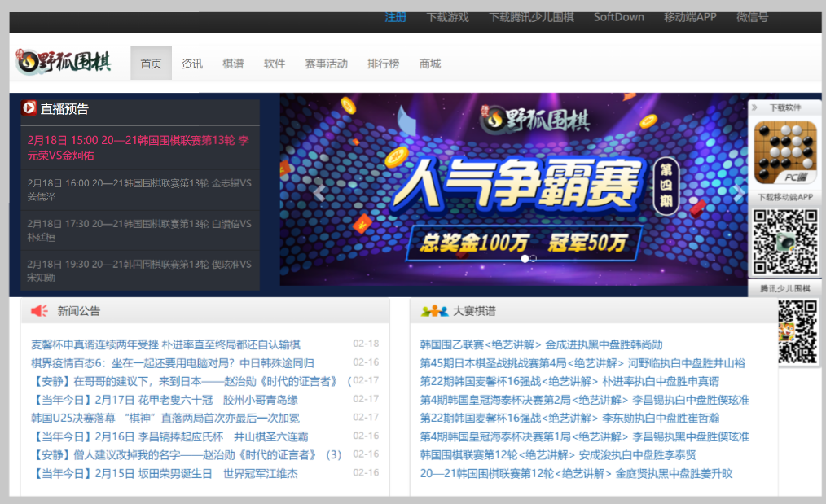
Task: Open the 资讯 navigation tab
Action: pos(192,64)
